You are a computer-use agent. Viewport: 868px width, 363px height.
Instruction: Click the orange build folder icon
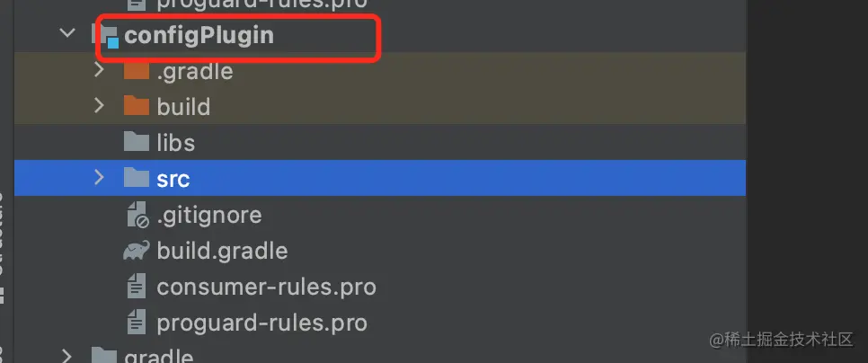pyautogui.click(x=137, y=106)
